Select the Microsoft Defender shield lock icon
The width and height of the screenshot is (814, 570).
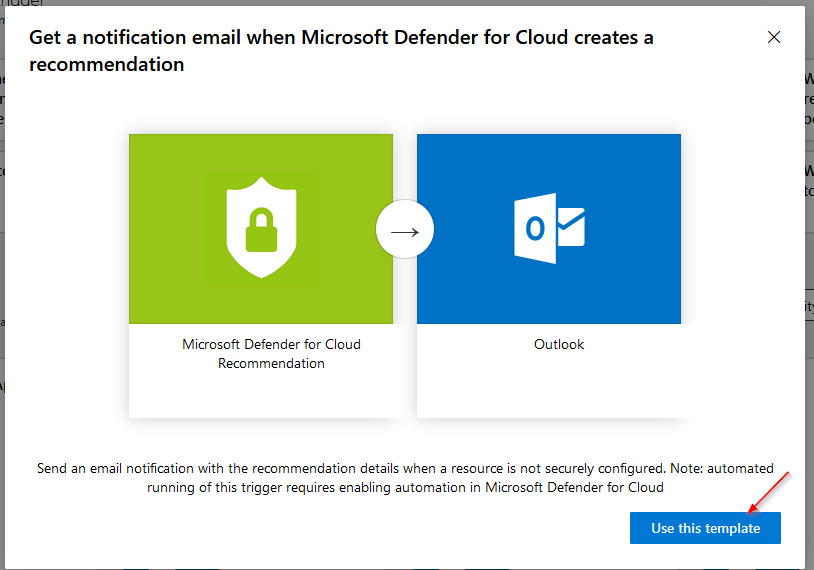(x=261, y=227)
